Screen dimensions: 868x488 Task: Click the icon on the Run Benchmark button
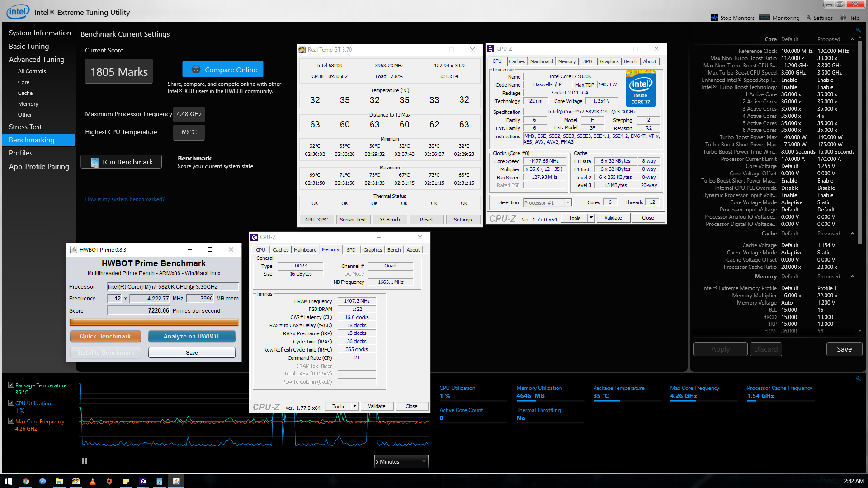(94, 162)
